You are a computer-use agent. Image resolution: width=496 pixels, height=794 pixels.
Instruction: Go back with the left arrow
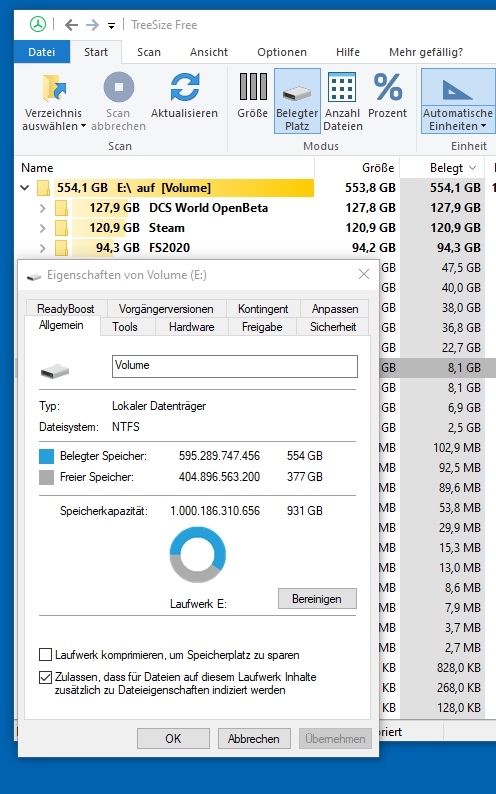coord(71,25)
